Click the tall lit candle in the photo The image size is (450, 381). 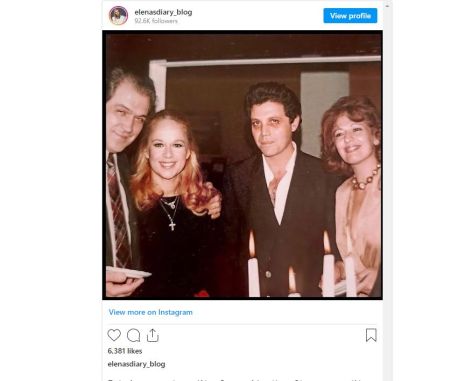pos(253,265)
